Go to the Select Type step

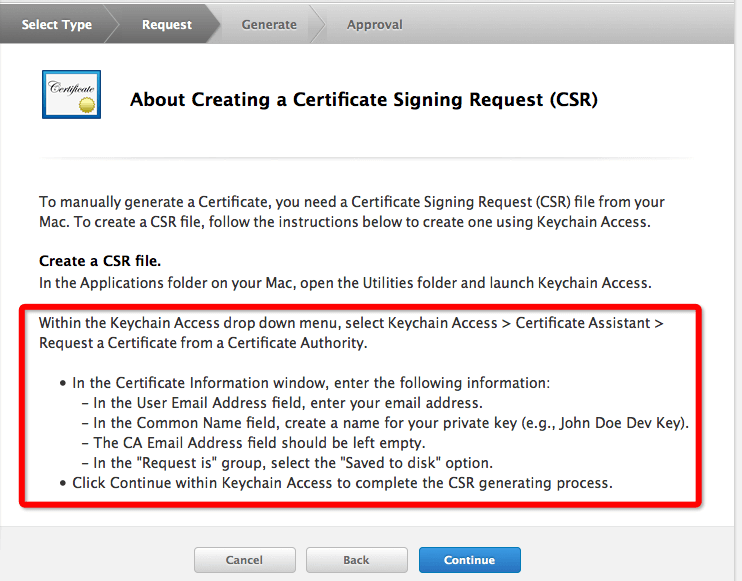point(54,25)
